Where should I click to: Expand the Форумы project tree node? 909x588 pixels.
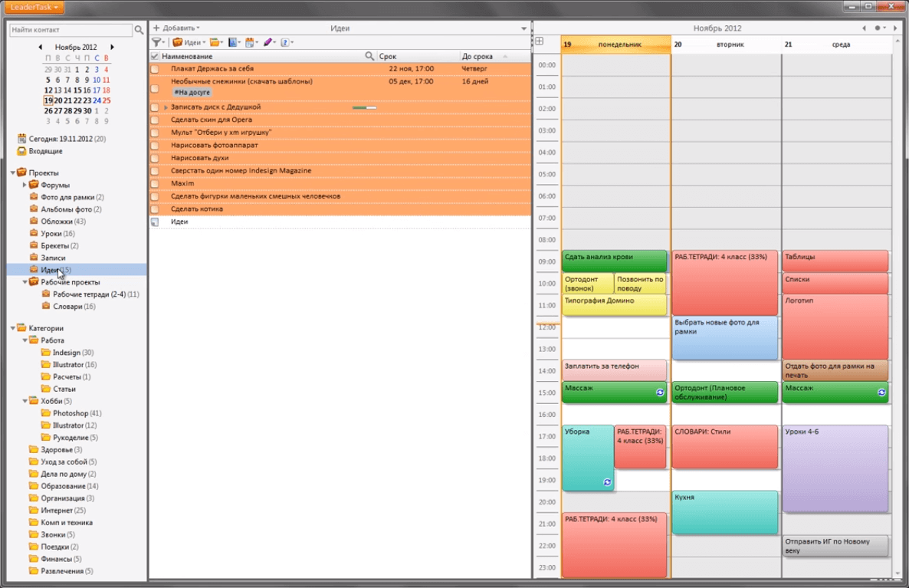(x=25, y=185)
